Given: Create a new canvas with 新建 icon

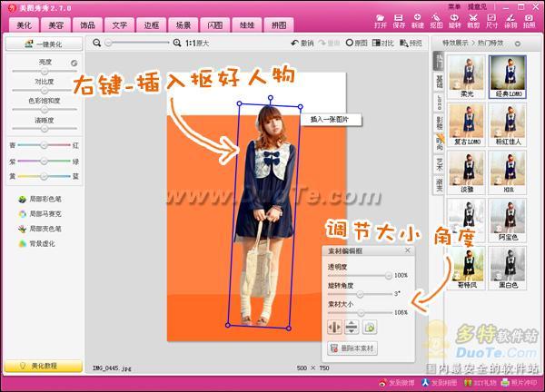Looking at the screenshot, I should tap(418, 21).
